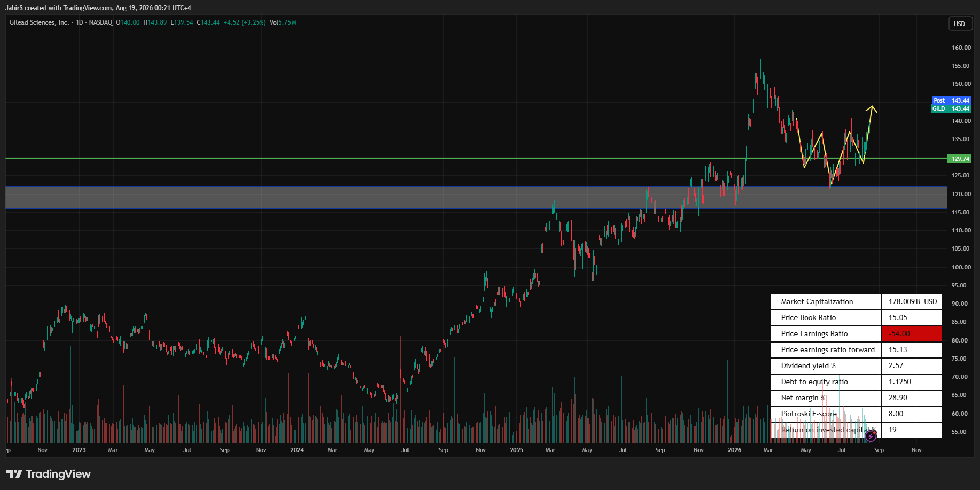Click the change value +4.52 (+3.25%)
Viewport: 980px width, 490px height.
245,22
